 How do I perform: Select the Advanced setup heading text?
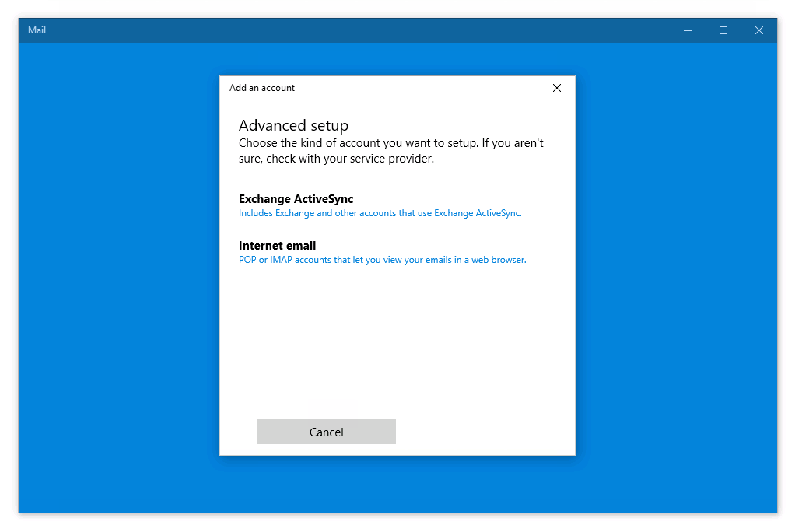coord(293,125)
